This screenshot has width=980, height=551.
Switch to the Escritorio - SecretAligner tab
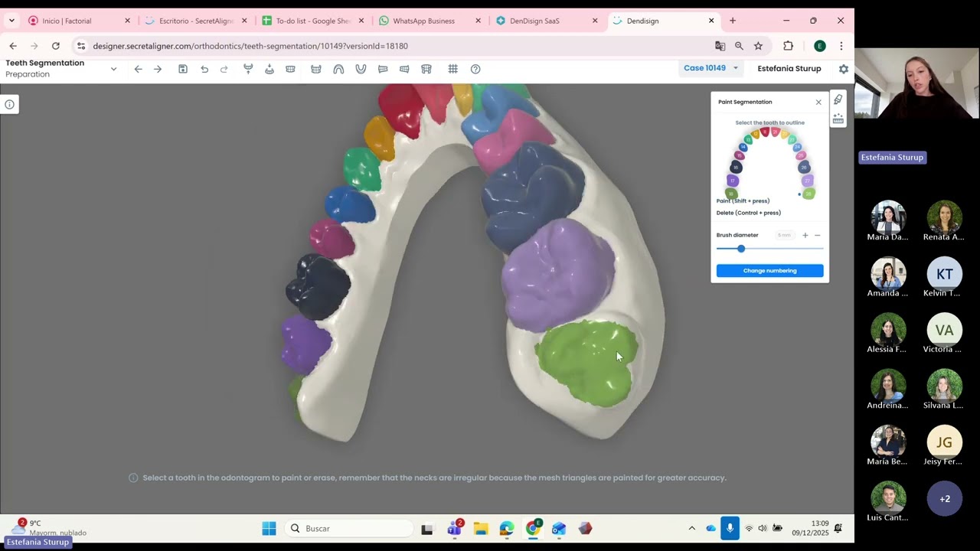point(195,21)
